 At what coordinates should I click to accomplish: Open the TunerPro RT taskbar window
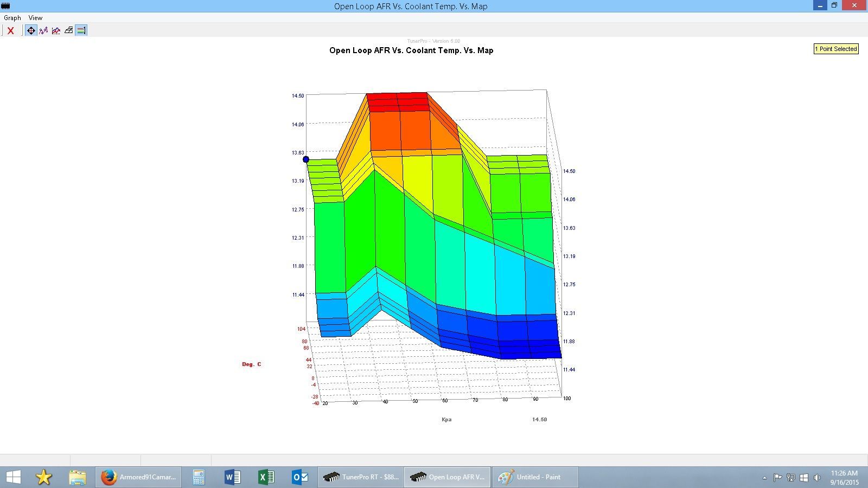pyautogui.click(x=360, y=477)
